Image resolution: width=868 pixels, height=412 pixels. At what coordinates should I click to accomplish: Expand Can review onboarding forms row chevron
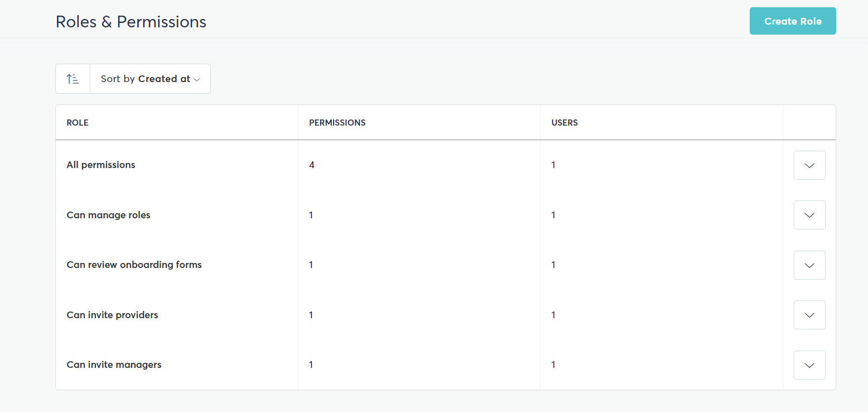(809, 265)
